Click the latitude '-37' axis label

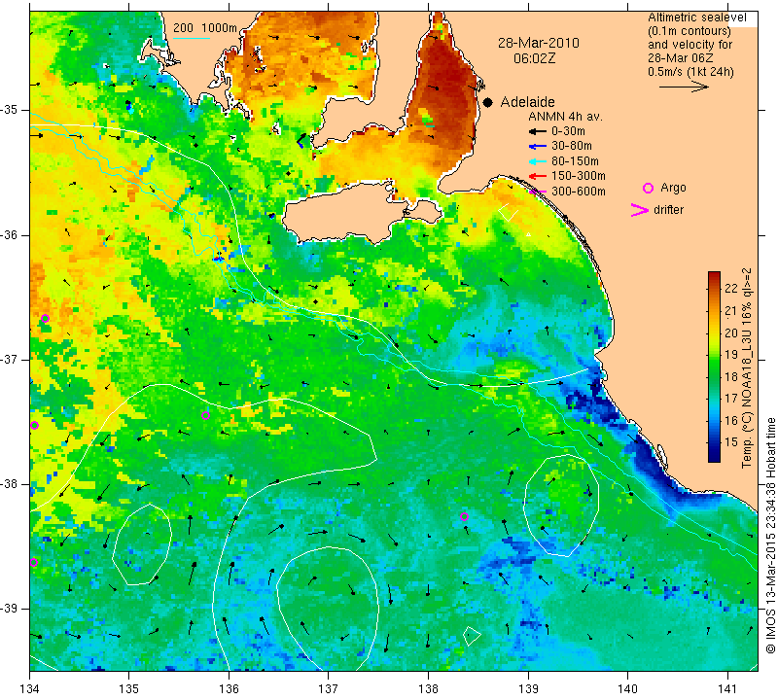pyautogui.click(x=9, y=359)
